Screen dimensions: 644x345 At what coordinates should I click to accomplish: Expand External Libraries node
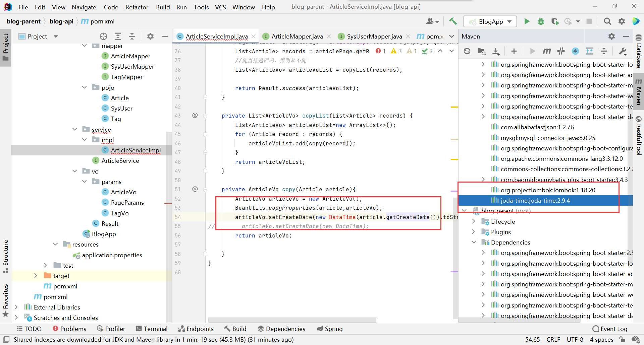[16, 307]
